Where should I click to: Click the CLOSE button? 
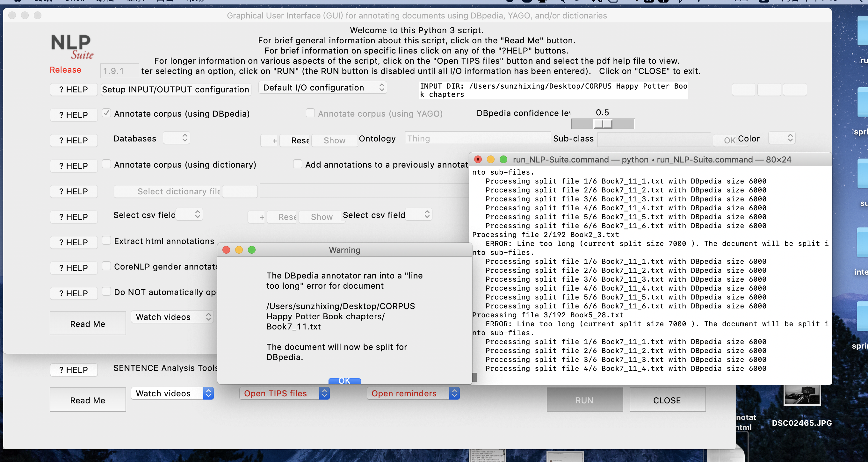click(667, 400)
